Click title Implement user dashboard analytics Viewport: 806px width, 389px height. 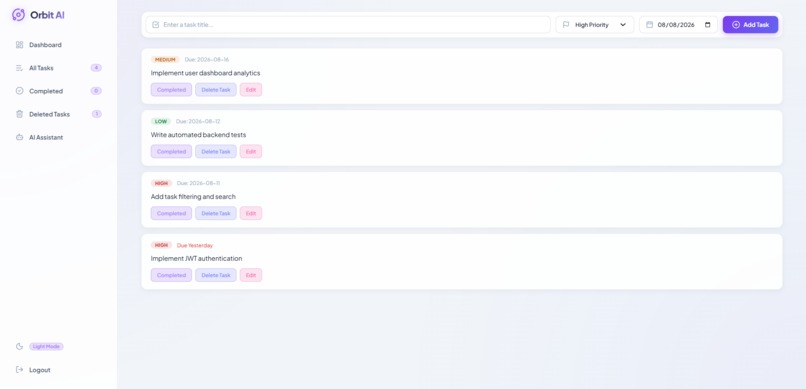click(206, 73)
